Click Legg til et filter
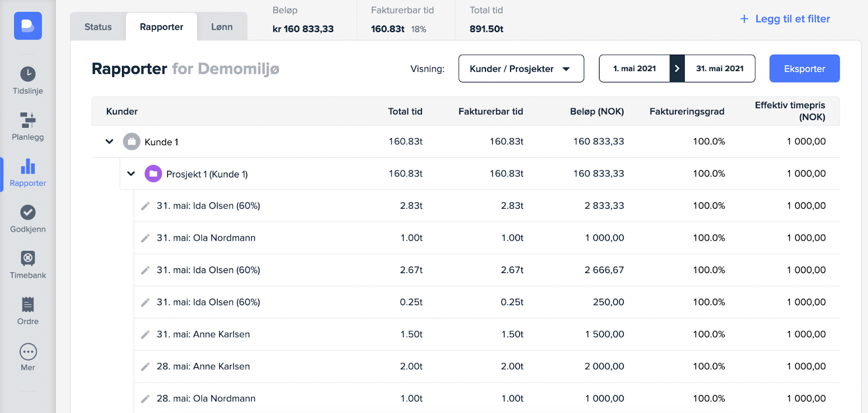 [785, 19]
